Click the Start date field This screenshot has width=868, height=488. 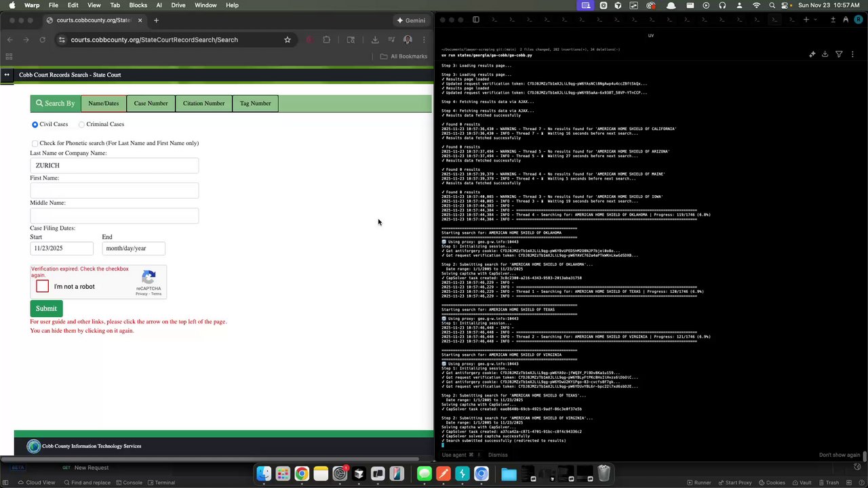(62, 249)
